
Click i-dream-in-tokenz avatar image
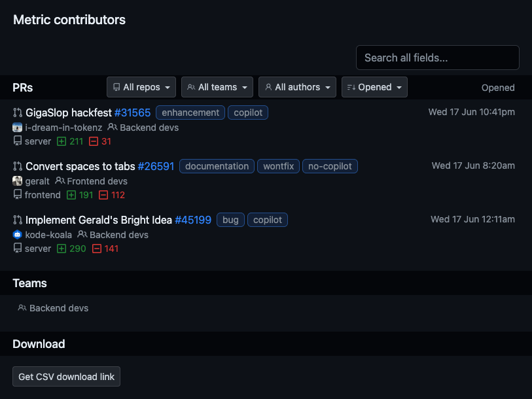point(17,128)
